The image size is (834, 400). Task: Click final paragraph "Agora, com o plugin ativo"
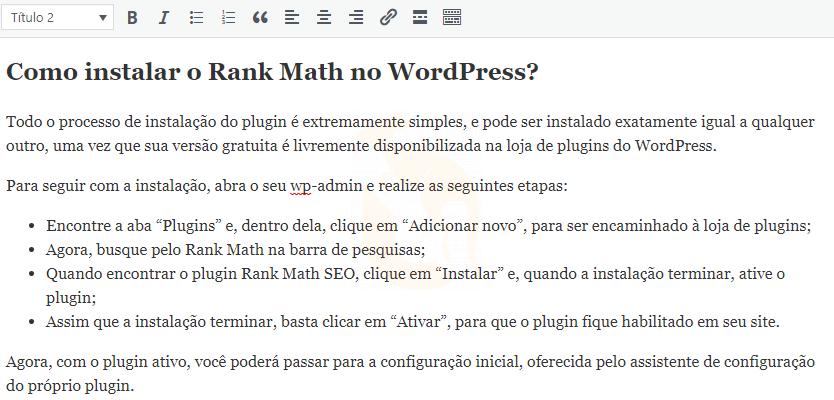[x=400, y=361]
